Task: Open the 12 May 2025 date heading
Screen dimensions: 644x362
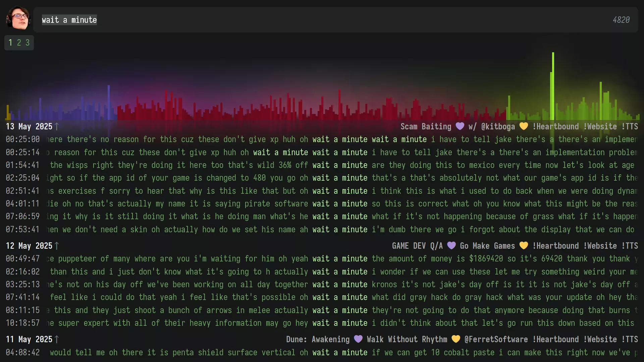Action: pyautogui.click(x=29, y=246)
